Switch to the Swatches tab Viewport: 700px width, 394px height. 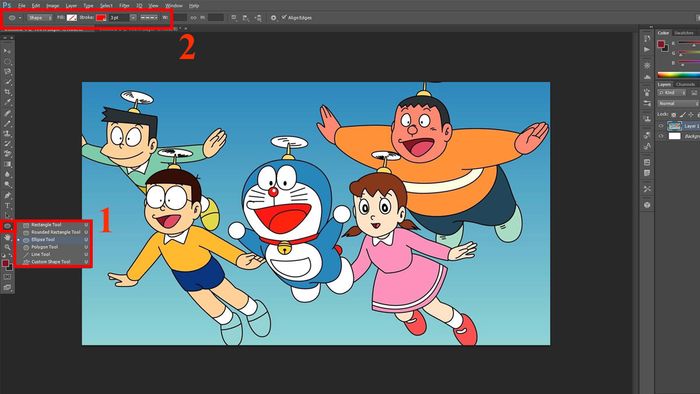pos(684,33)
